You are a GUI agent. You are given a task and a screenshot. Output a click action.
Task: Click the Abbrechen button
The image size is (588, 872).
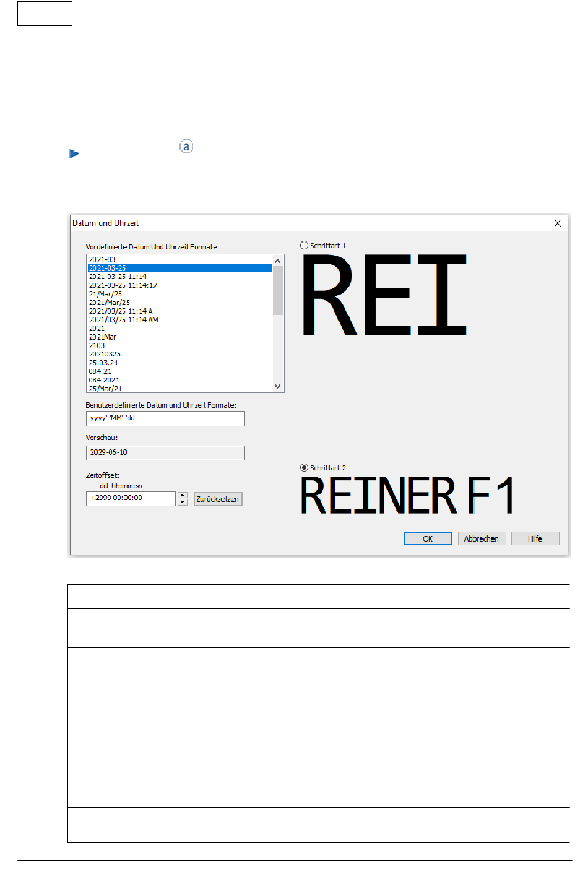click(482, 538)
